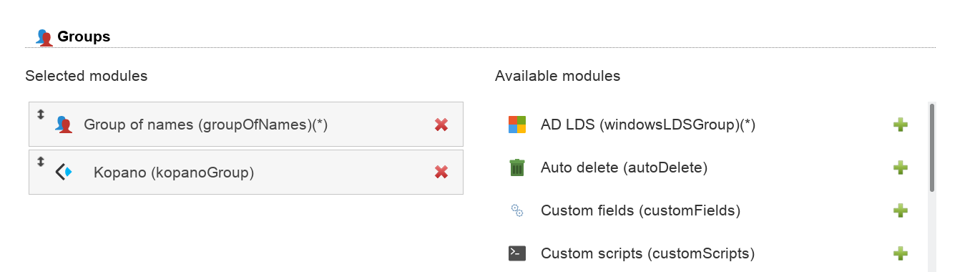
Task: Click the Windows logo AD LDS icon
Action: pyautogui.click(x=516, y=125)
